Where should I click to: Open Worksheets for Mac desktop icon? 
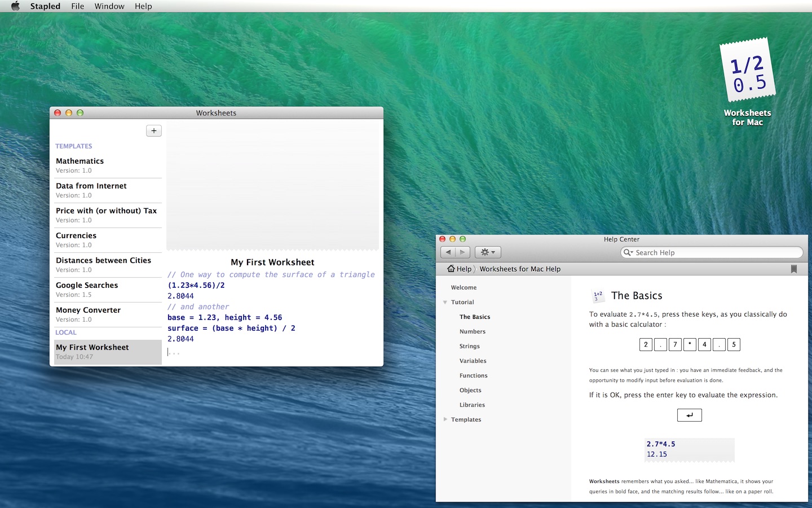pyautogui.click(x=748, y=82)
